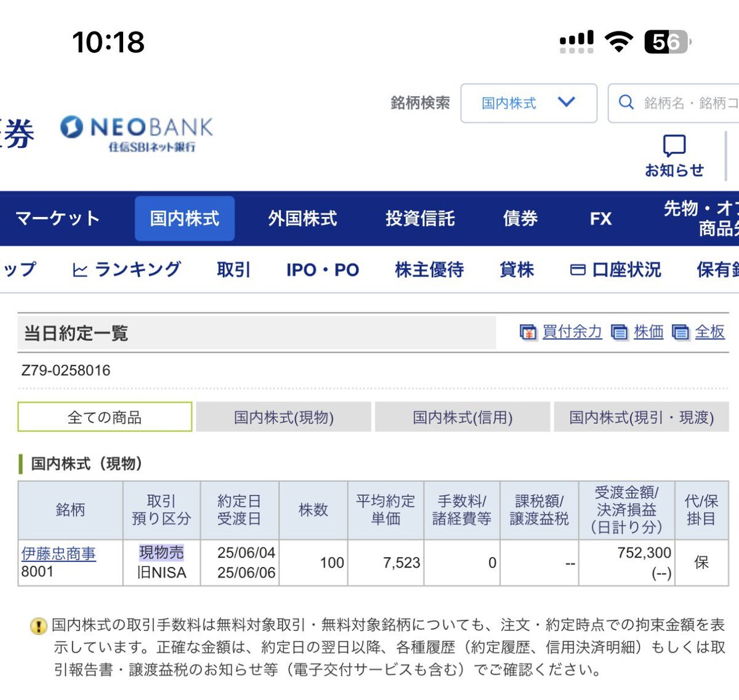Open the 買付余力 link

click(x=572, y=332)
